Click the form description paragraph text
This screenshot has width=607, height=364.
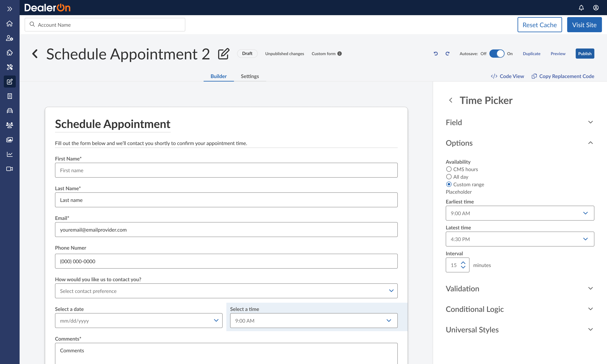click(x=151, y=143)
